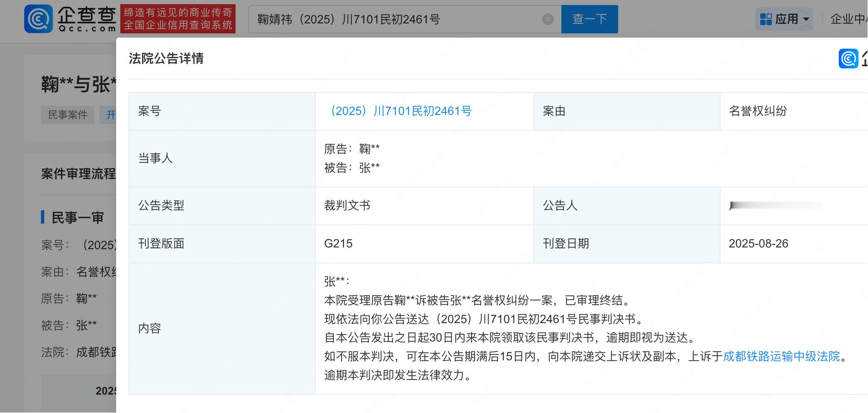The image size is (868, 413).
Task: Open 成都铁路运输中级法院 link
Action: pos(781,356)
